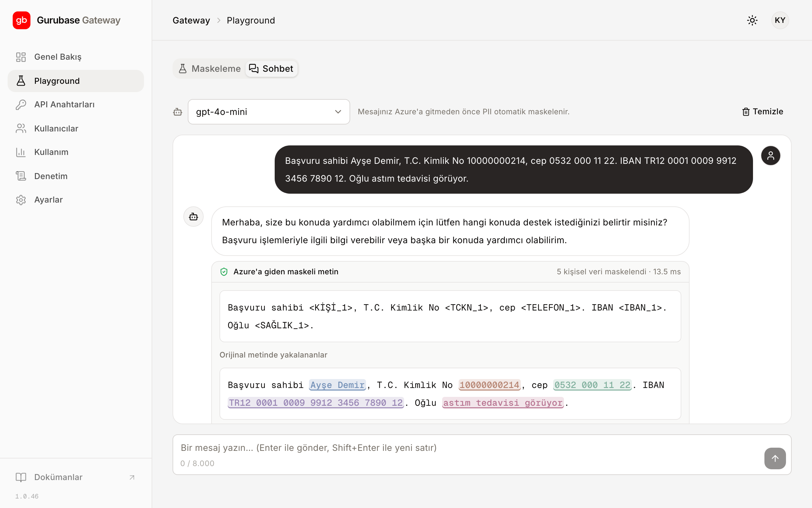Open Dokümanlar link
812x508 pixels.
coord(76,477)
